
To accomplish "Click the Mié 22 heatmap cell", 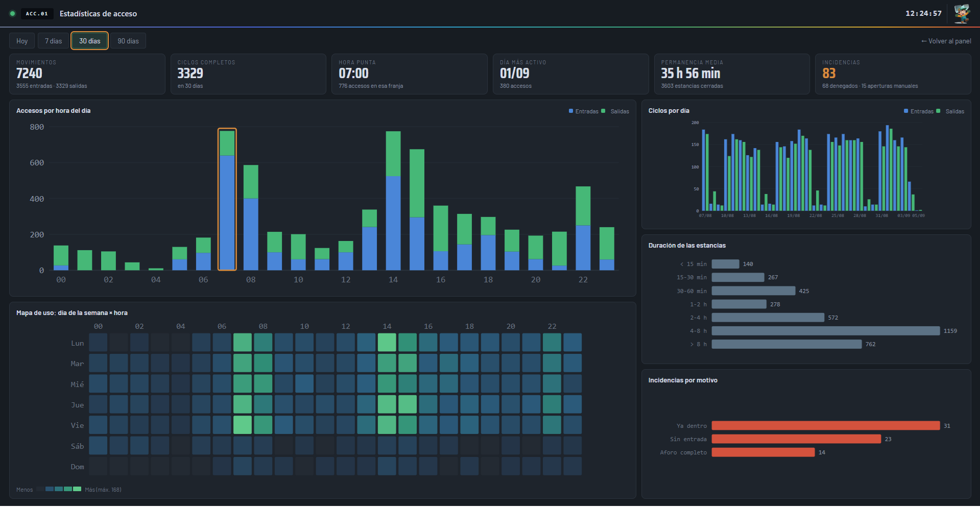I will [x=552, y=384].
